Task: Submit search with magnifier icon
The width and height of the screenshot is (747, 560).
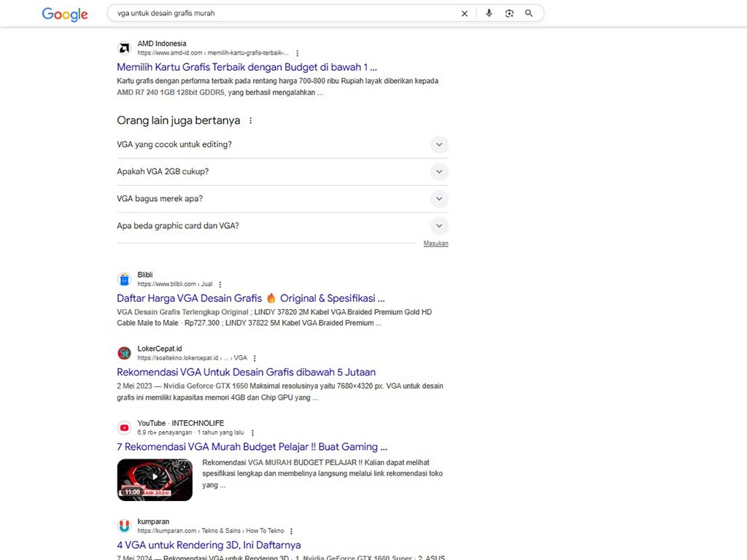Action: point(529,13)
